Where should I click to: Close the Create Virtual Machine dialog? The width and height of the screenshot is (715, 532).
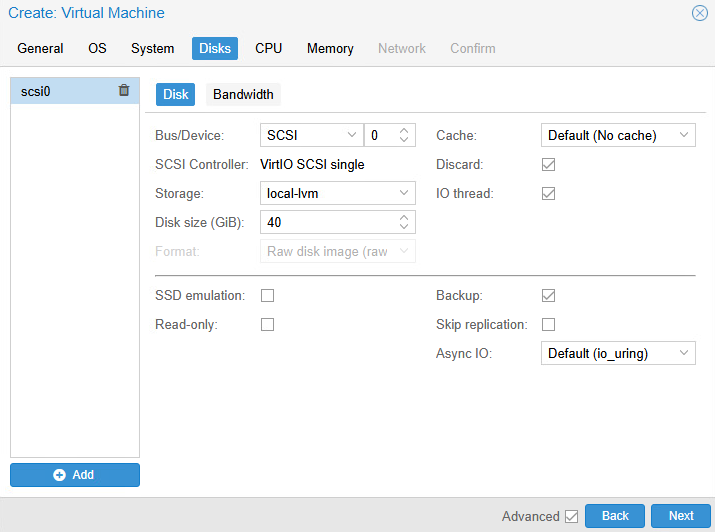(x=699, y=13)
